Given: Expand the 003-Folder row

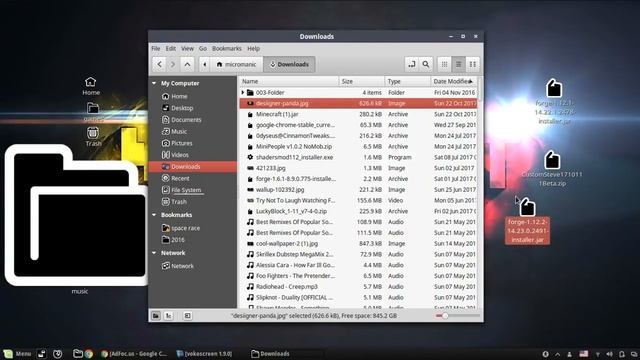Looking at the screenshot, I should tap(243, 93).
